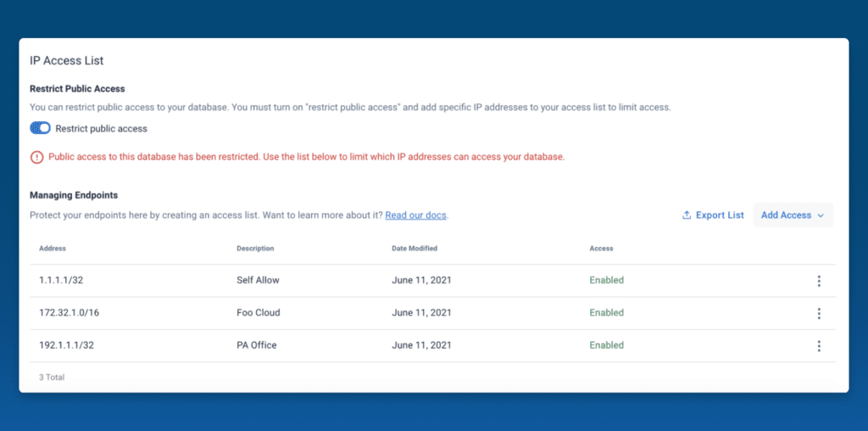
Task: Open kebab menu for Foo Cloud row
Action: coord(819,314)
